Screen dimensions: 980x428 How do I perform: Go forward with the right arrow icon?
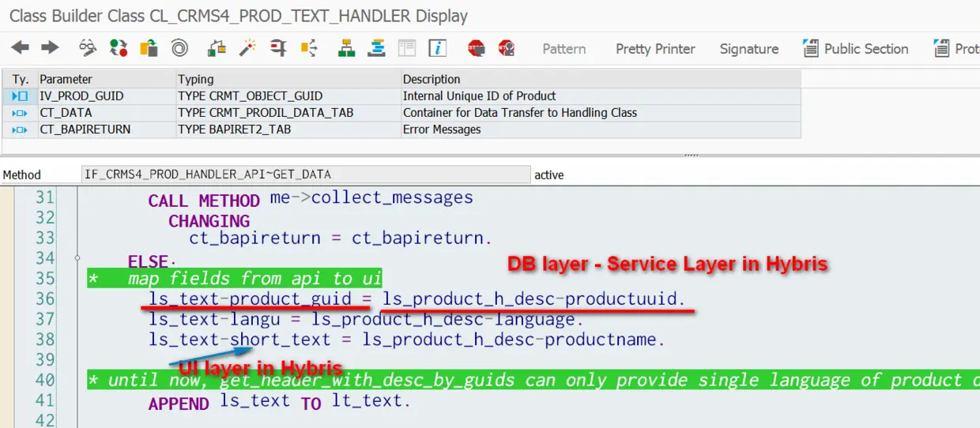50,48
